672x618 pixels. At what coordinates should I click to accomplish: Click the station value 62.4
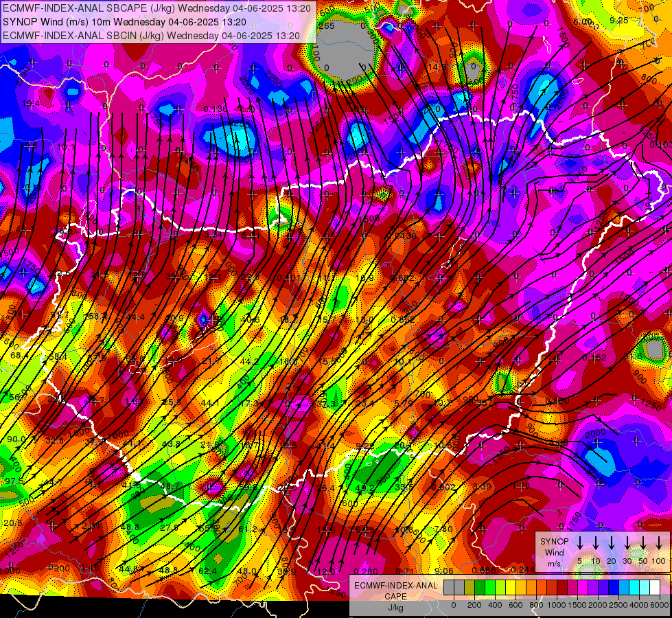point(207,571)
